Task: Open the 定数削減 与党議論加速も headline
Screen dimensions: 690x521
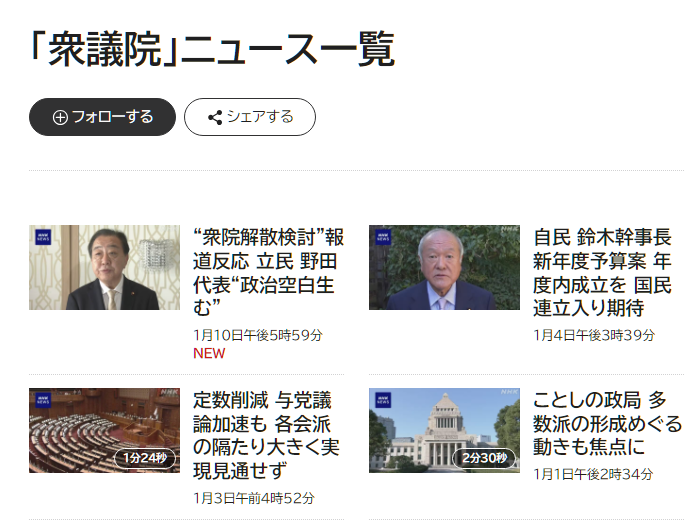Action: tap(266, 436)
